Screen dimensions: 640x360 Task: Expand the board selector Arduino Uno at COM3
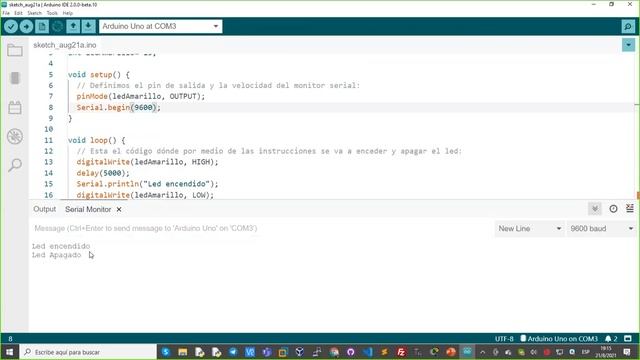[x=160, y=27]
